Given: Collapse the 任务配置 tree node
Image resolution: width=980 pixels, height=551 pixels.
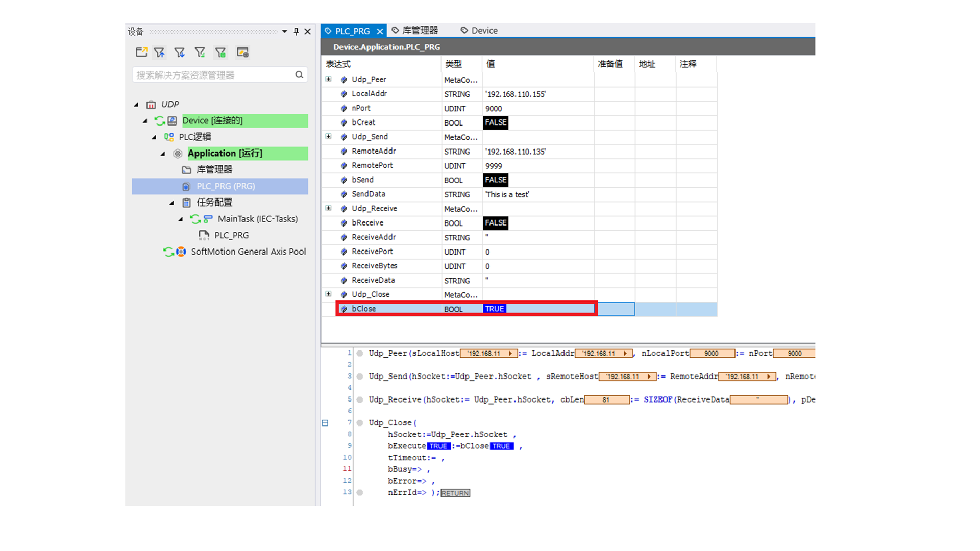Looking at the screenshot, I should pos(172,203).
